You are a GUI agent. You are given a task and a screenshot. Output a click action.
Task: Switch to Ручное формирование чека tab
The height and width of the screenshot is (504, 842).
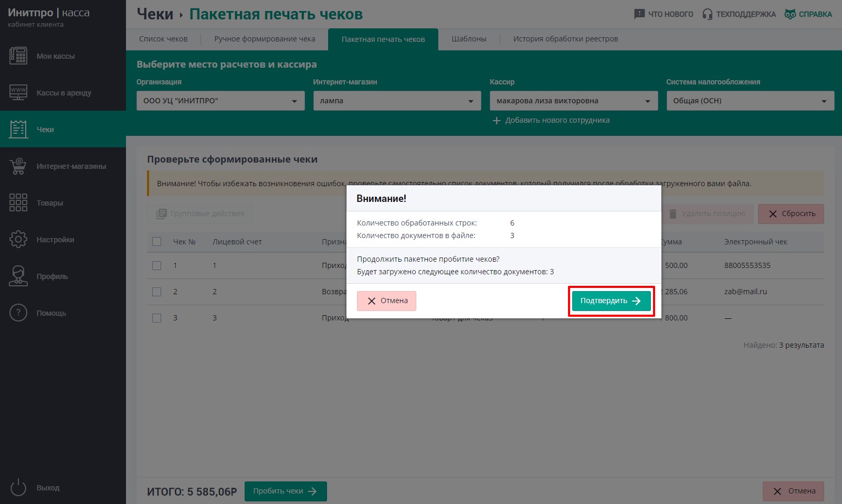pos(265,39)
